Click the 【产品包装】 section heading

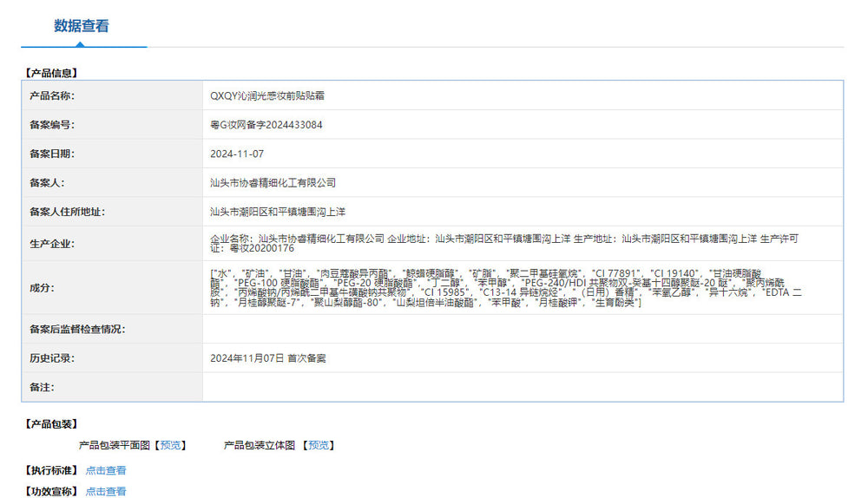[51, 424]
